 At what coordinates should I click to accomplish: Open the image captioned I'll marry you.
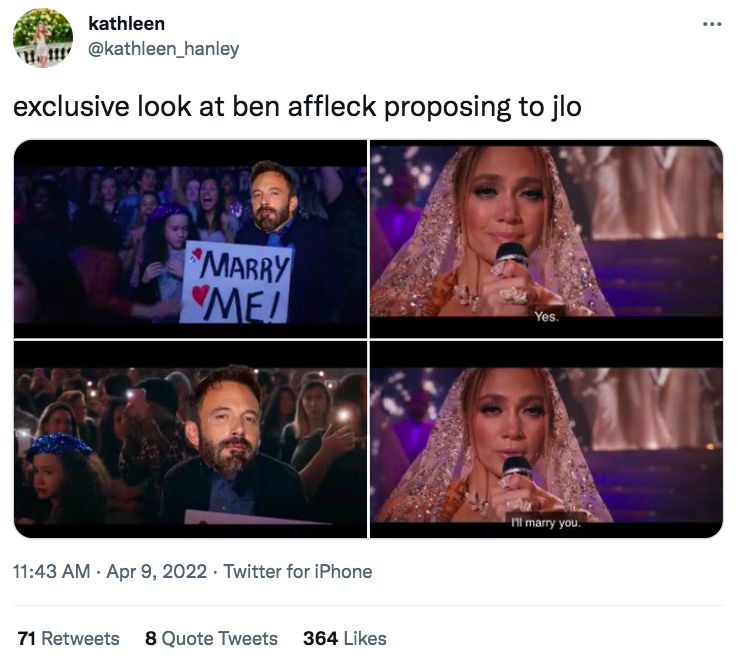[x=546, y=440]
